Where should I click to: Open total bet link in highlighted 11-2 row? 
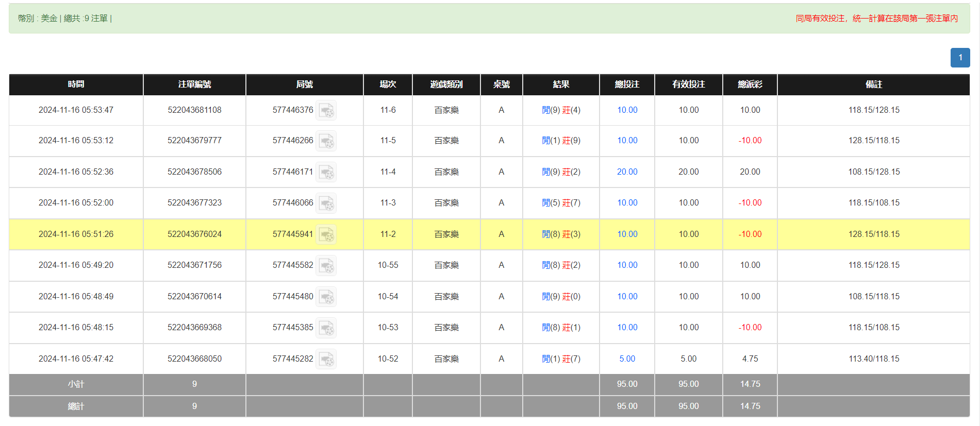pyautogui.click(x=627, y=234)
